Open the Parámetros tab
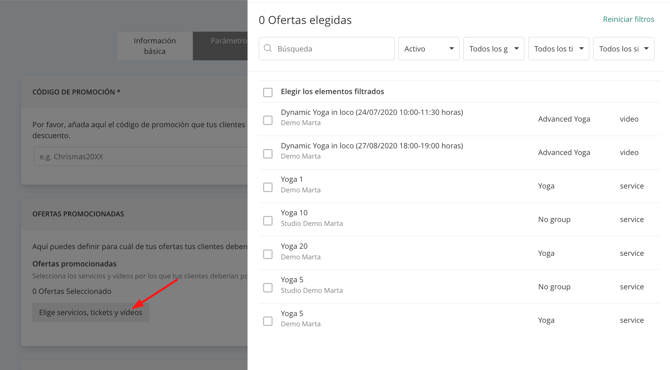The height and width of the screenshot is (370, 670). click(220, 46)
